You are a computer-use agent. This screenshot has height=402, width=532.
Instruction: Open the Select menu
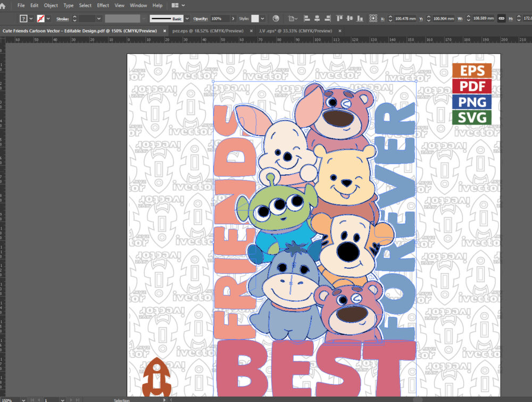click(x=85, y=5)
